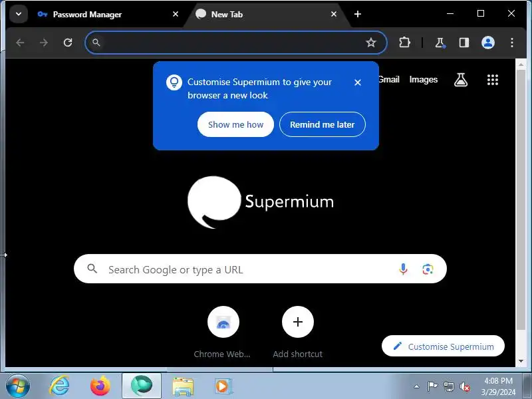Open the three-dot browser menu
The width and height of the screenshot is (532, 399).
click(x=511, y=43)
